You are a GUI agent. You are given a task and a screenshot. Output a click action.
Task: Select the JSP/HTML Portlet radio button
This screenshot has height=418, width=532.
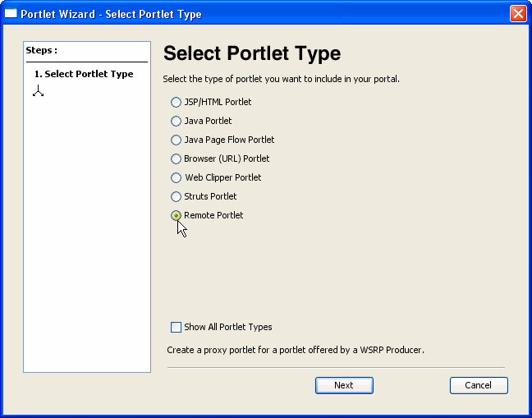[x=176, y=103]
